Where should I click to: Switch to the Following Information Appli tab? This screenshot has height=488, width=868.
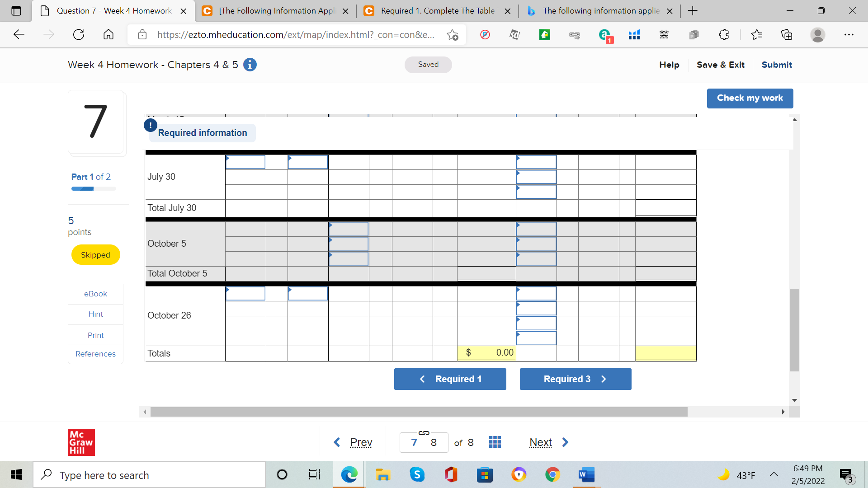coord(276,11)
